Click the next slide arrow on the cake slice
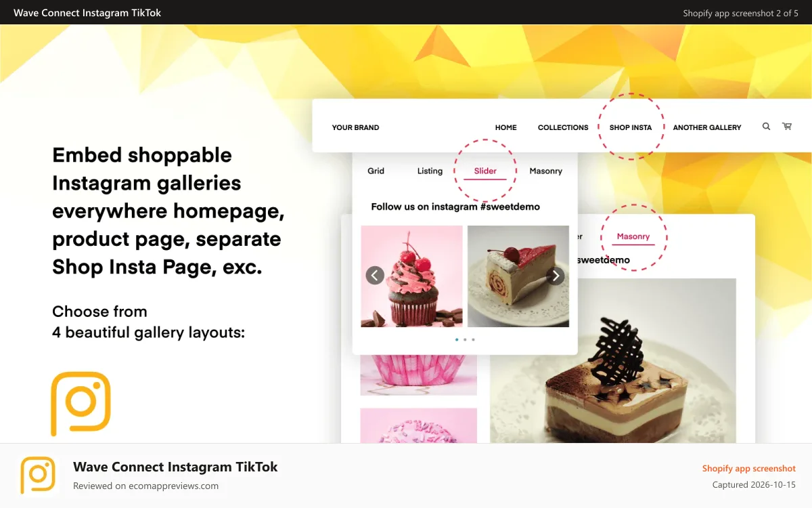 [x=556, y=276]
